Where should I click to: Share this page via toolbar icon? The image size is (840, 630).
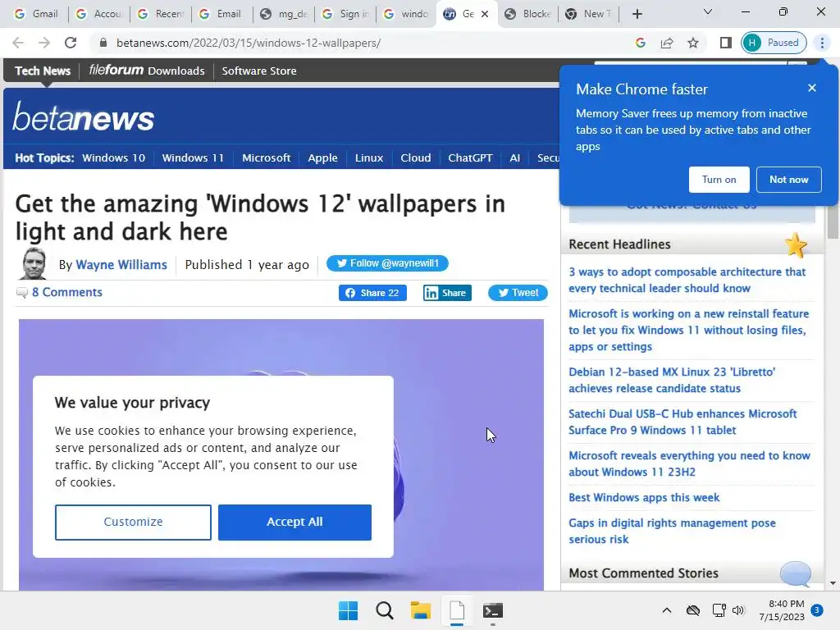[667, 43]
